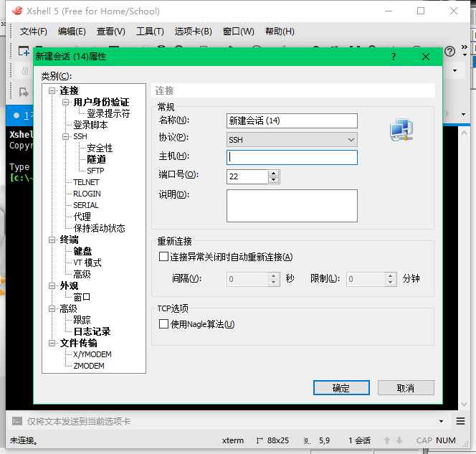This screenshot has height=454, width=476.
Task: Click the dialog context help question mark
Action: click(394, 57)
